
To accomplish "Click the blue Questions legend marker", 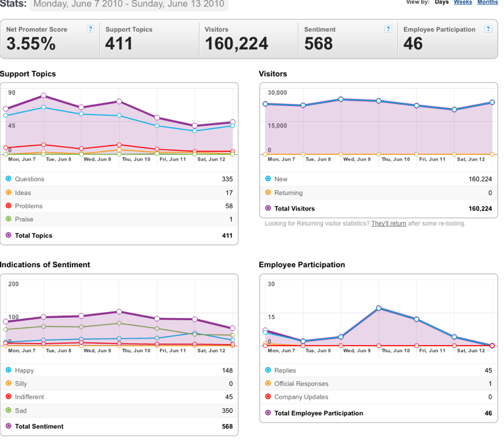I will (x=9, y=178).
